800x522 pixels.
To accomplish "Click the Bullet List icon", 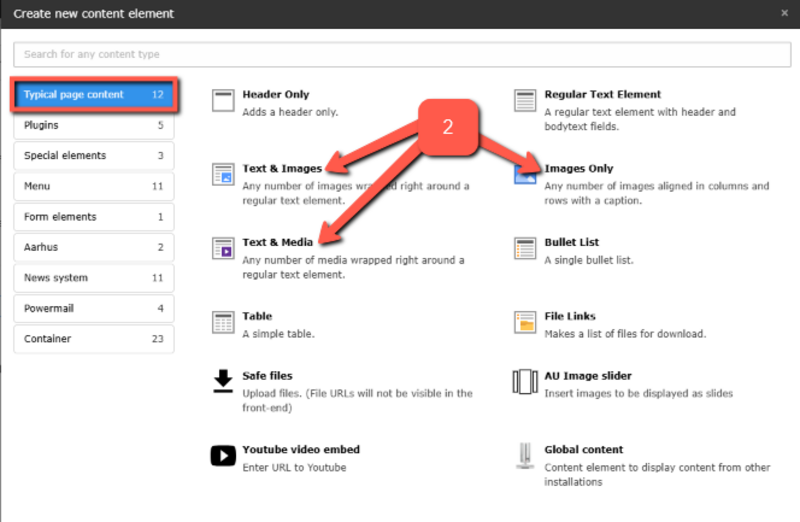I will (x=525, y=248).
